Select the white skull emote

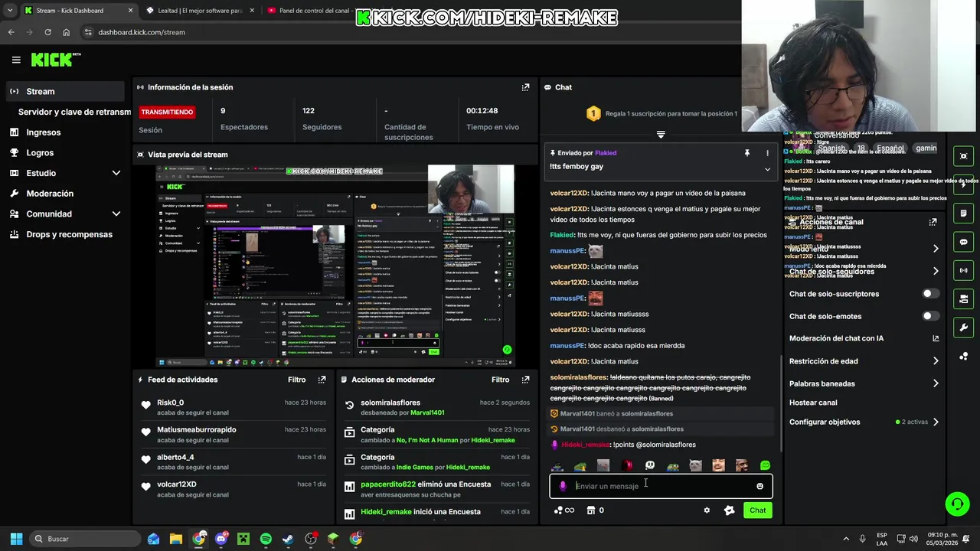tap(649, 465)
